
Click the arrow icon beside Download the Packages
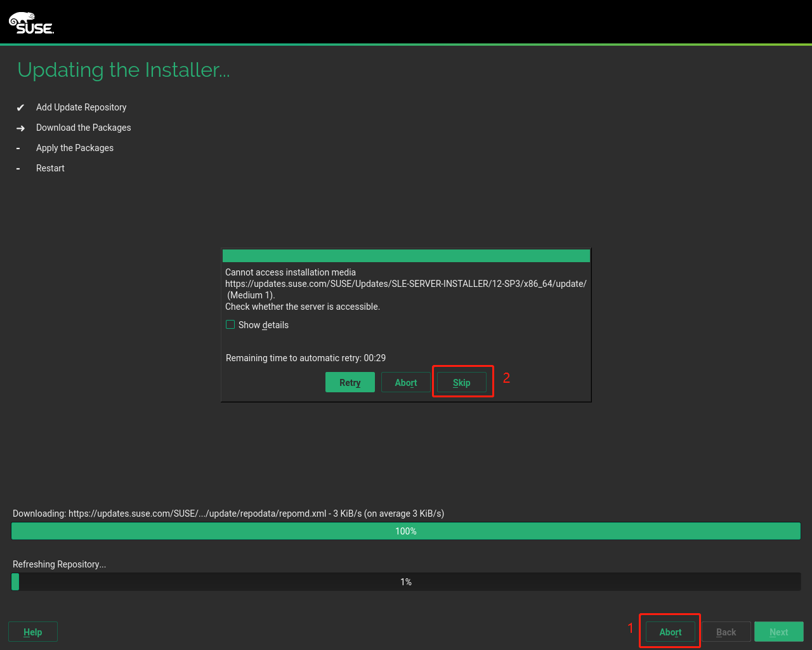(x=20, y=128)
